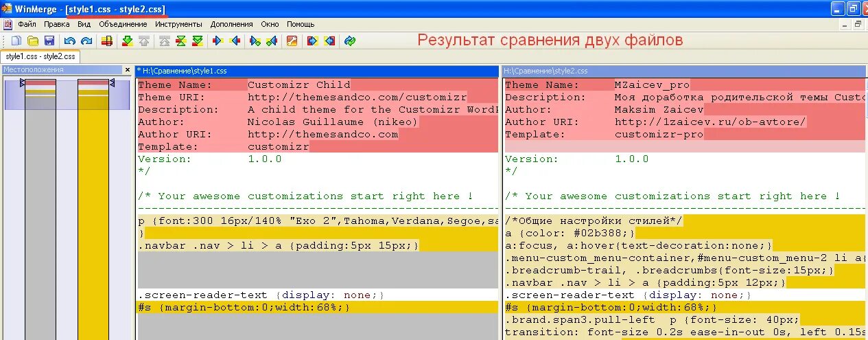Click '.brand.span3.pull-left p' line in right pane

[x=685, y=319]
